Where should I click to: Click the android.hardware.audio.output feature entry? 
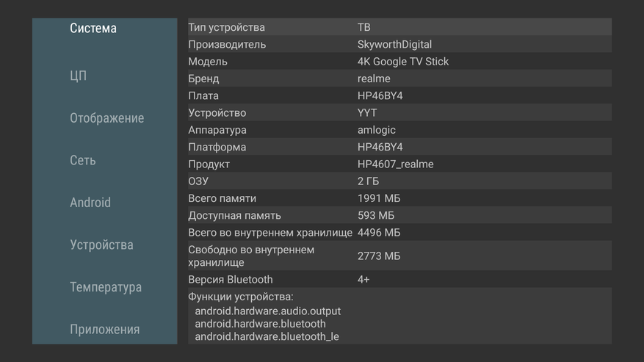click(x=268, y=311)
